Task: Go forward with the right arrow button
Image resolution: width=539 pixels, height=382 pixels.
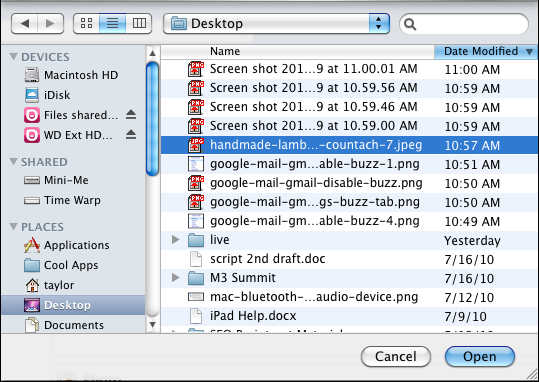Action: (51, 23)
